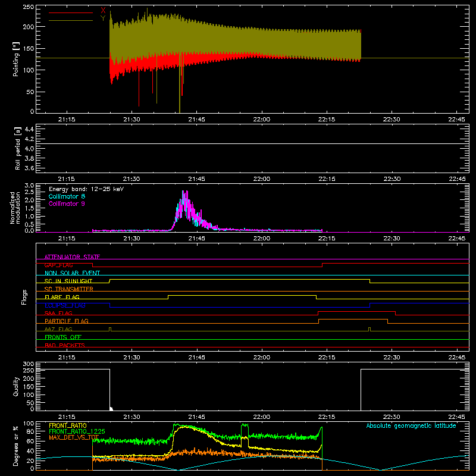476x476 pixels.
Task: Click the BAD_PACKETS flag label
Action: tap(65, 345)
